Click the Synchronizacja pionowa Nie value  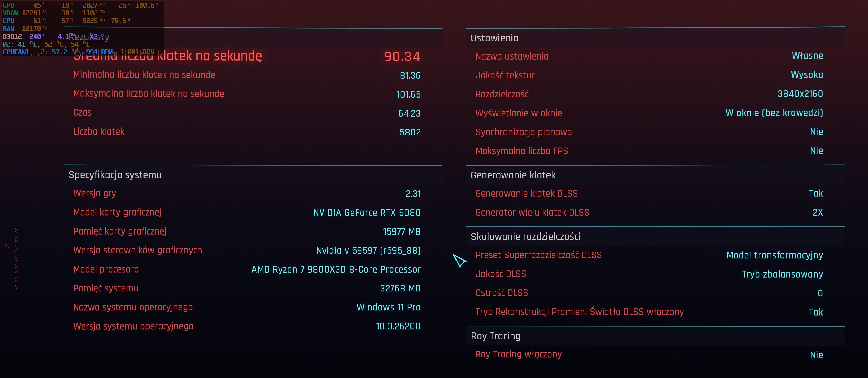pyautogui.click(x=816, y=132)
